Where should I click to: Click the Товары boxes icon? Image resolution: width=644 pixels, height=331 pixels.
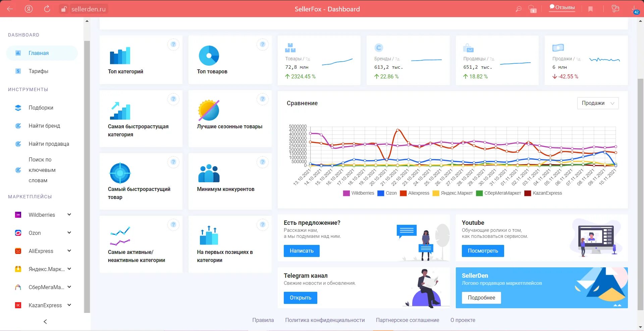[290, 48]
